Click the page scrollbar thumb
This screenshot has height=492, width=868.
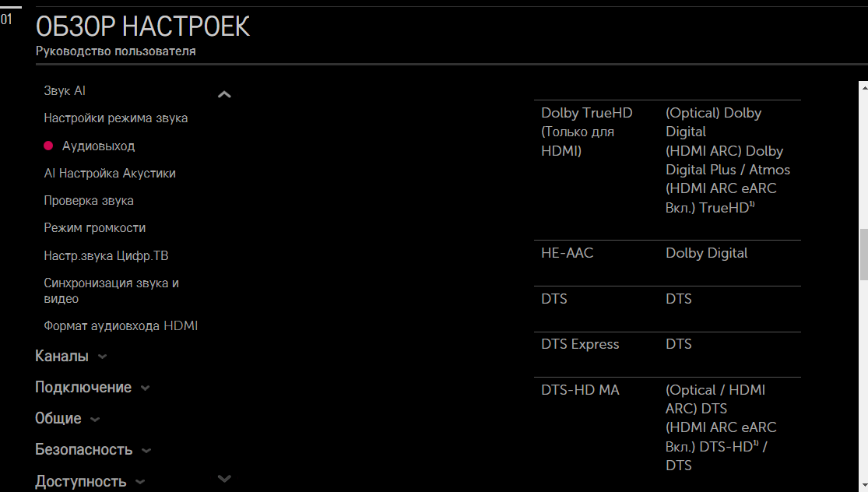click(x=863, y=255)
